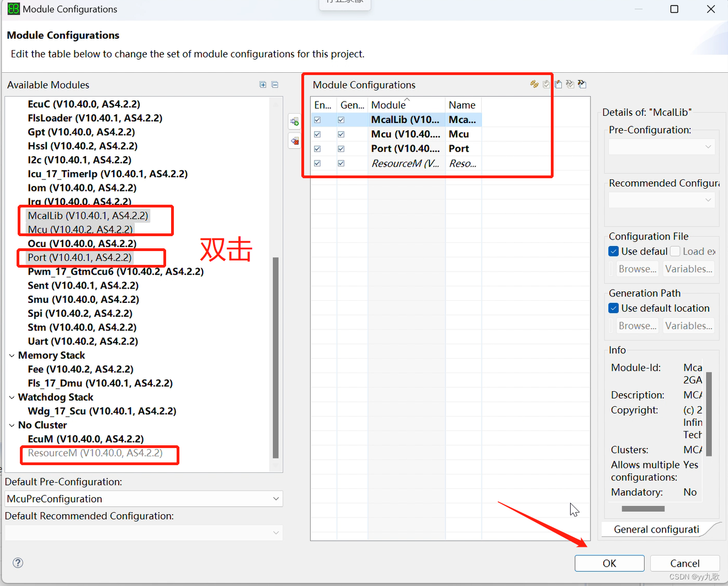Click Browse under Generation Path
This screenshot has height=586, width=728.
[637, 326]
